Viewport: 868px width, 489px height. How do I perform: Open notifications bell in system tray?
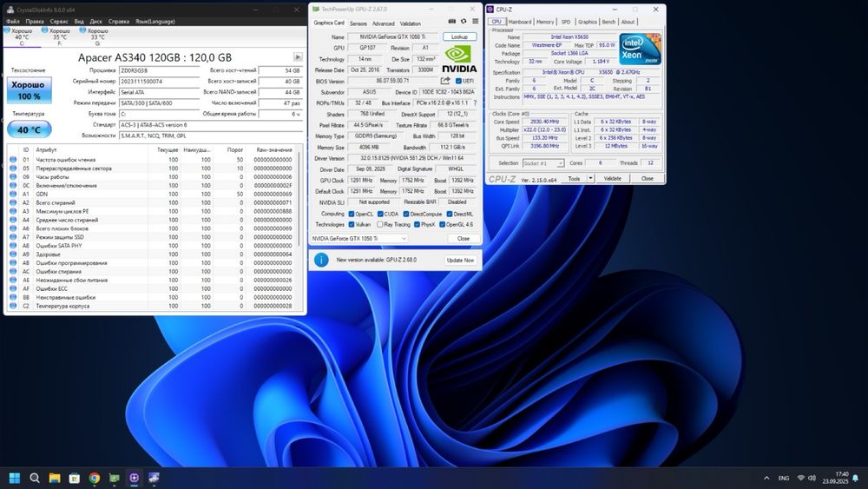pyautogui.click(x=855, y=478)
